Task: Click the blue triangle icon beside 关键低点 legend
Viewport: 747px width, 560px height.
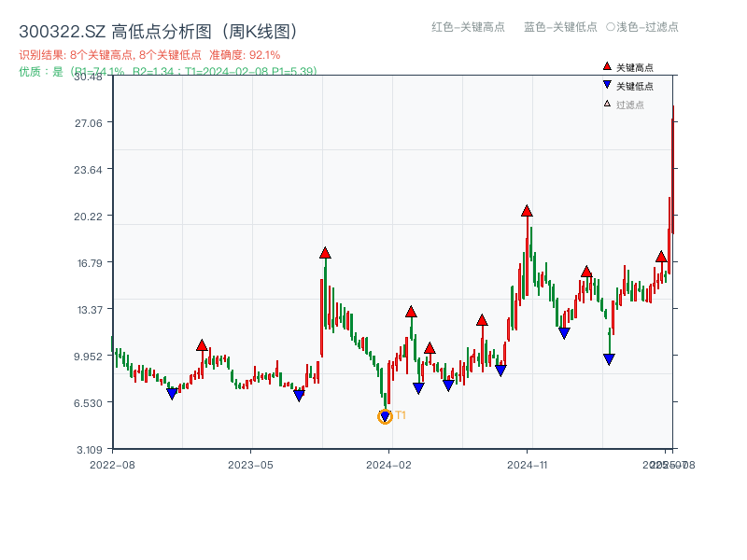Action: pyautogui.click(x=607, y=85)
